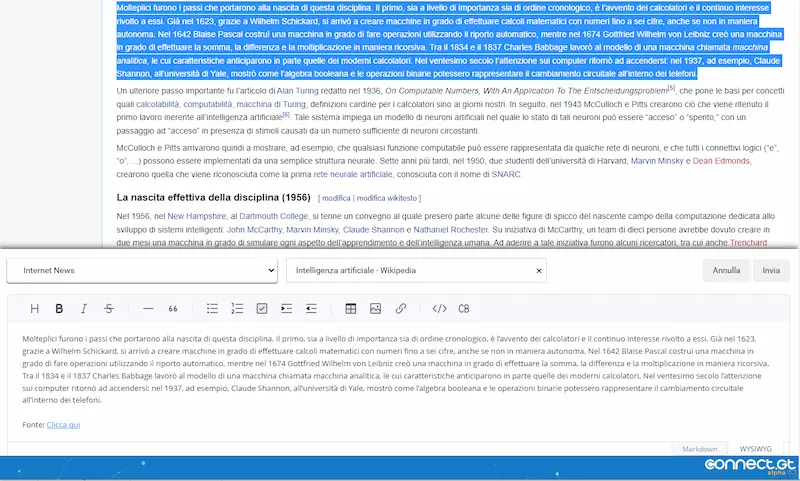Insert an image in the editor

click(x=376, y=309)
